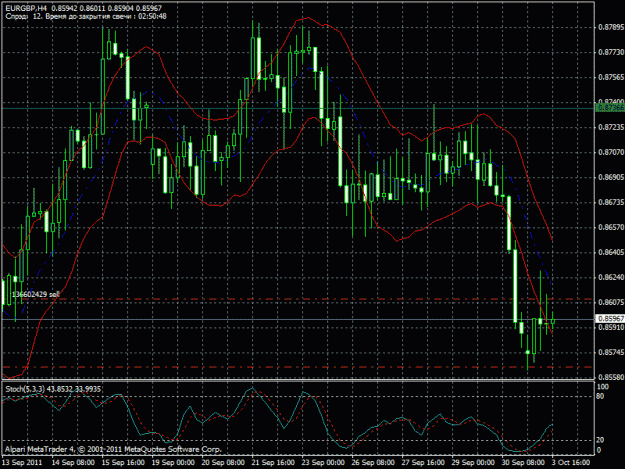Viewport: 625px width, 469px height.
Task: Click the 23 Sep 00:00 time label
Action: [x=323, y=463]
